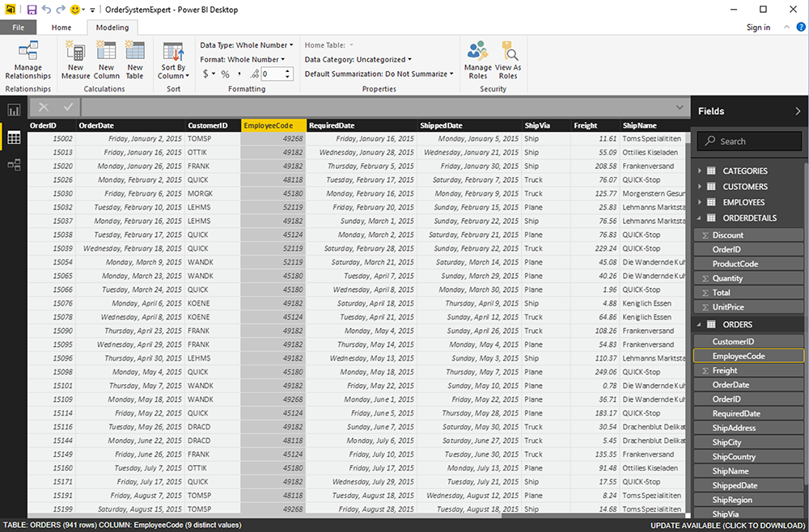The image size is (809, 532).
Task: Click the smiley feedback icon
Action: point(74,9)
